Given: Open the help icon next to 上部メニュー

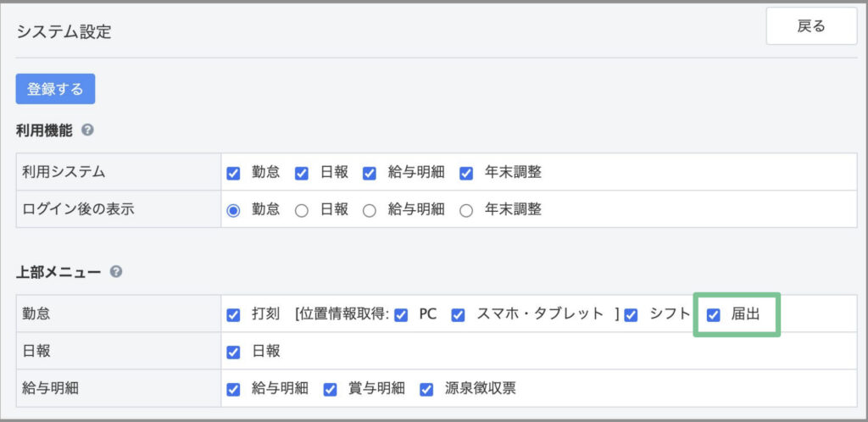Looking at the screenshot, I should 115,272.
